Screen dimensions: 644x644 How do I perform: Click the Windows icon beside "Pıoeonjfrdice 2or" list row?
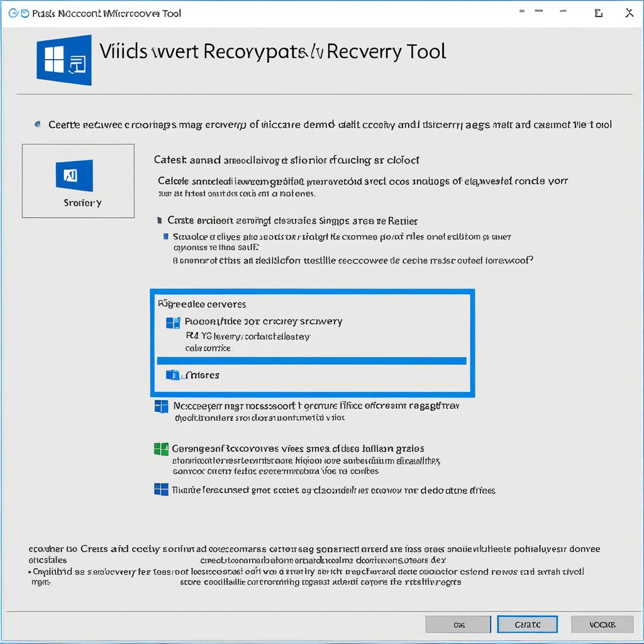click(x=173, y=323)
